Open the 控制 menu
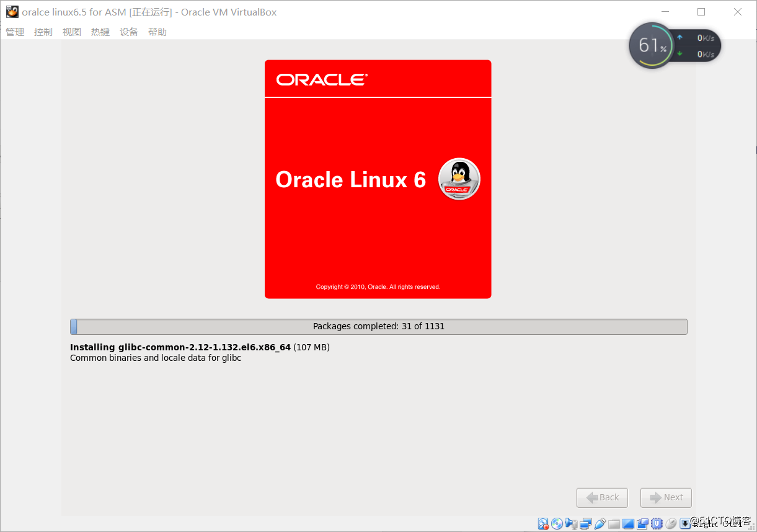Screen dimensions: 757x532 43,32
